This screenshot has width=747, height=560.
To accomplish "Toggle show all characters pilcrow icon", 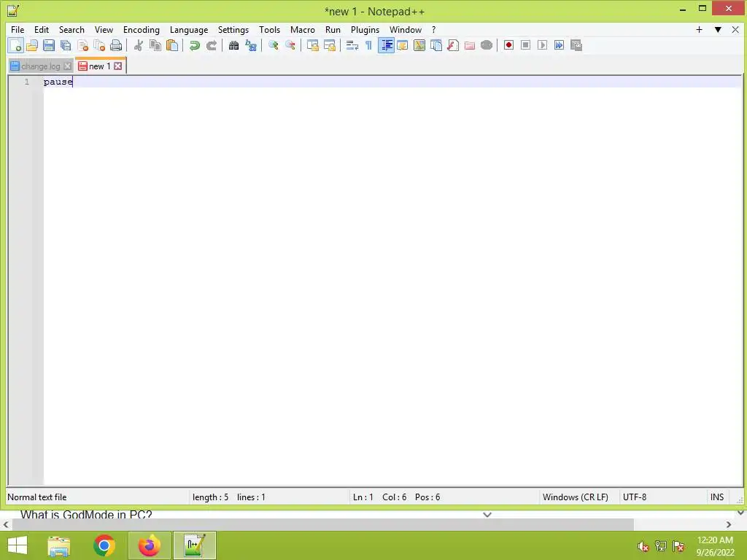I will [x=368, y=45].
